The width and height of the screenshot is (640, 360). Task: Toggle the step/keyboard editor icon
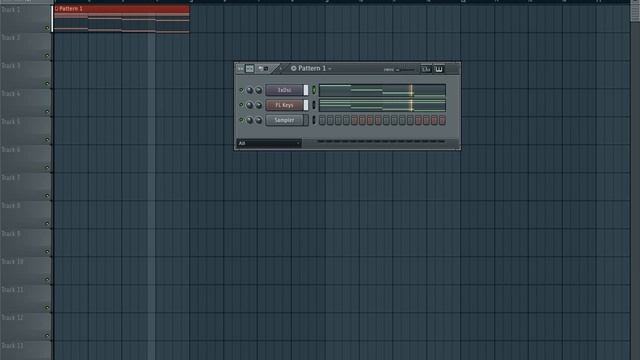point(439,69)
